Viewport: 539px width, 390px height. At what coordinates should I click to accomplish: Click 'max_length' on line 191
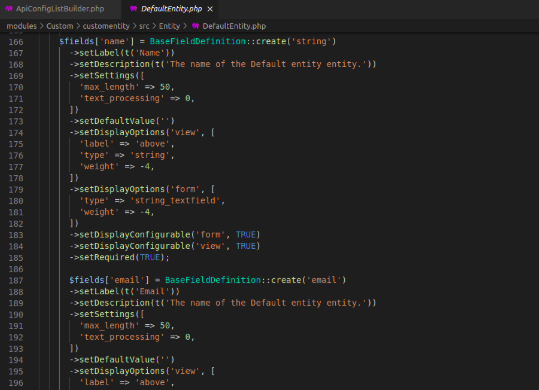tap(109, 325)
